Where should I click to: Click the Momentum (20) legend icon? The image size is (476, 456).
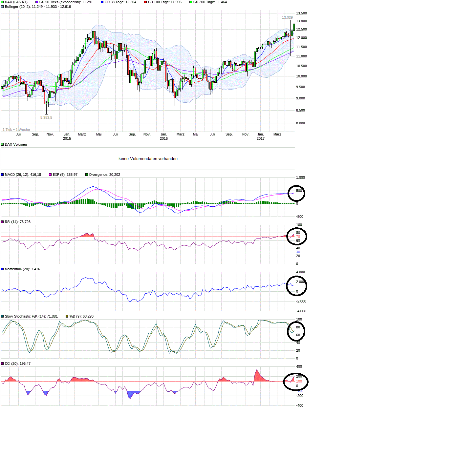[3, 269]
